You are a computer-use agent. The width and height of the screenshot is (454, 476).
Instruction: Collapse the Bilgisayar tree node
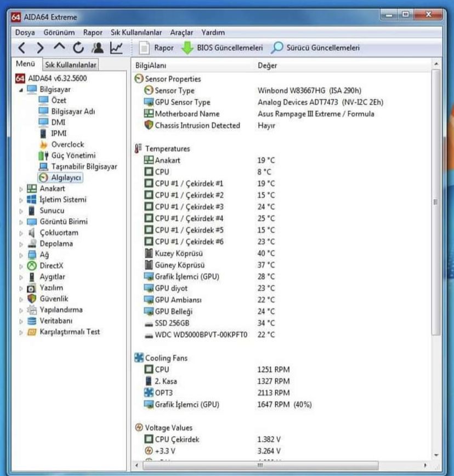point(21,90)
